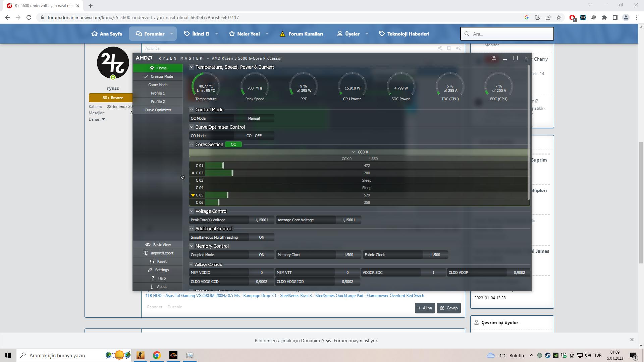Collapse sidebar with double-chevron arrow
Screen dimensions: 644x362
coord(183,177)
